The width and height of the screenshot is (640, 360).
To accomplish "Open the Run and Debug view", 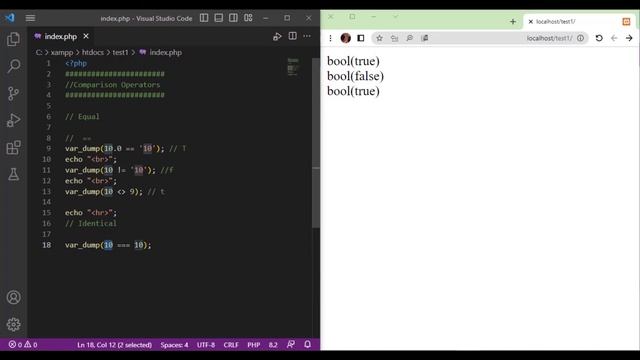I will tap(13, 120).
